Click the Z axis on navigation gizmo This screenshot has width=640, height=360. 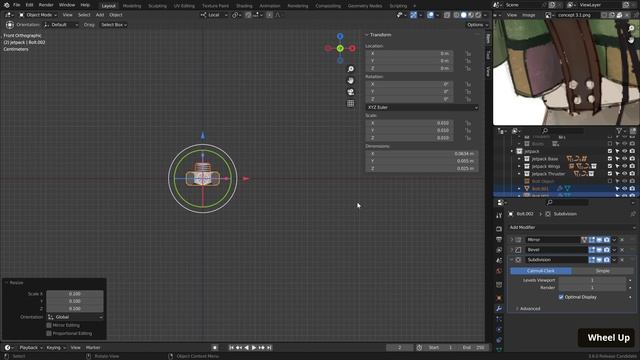pyautogui.click(x=340, y=36)
